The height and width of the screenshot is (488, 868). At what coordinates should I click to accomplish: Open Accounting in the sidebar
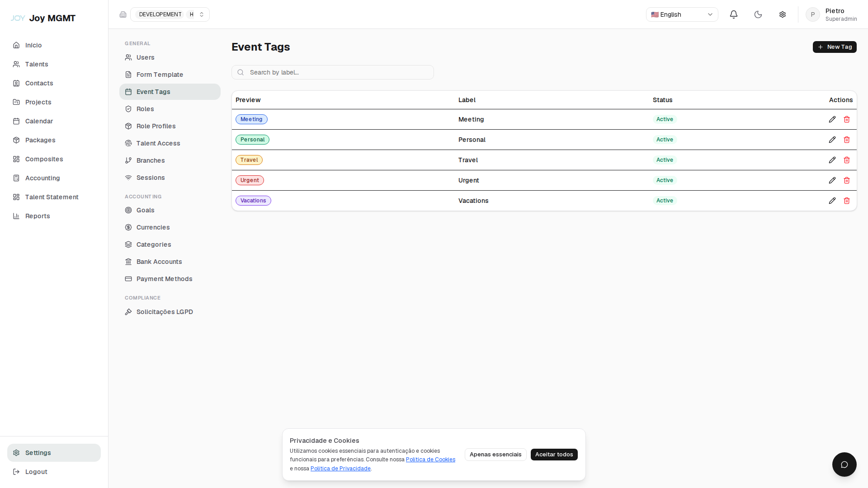(54, 178)
